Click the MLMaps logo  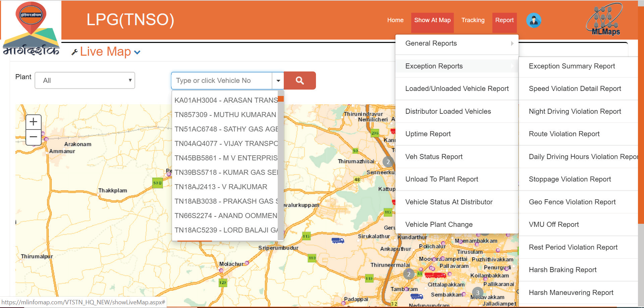[604, 19]
